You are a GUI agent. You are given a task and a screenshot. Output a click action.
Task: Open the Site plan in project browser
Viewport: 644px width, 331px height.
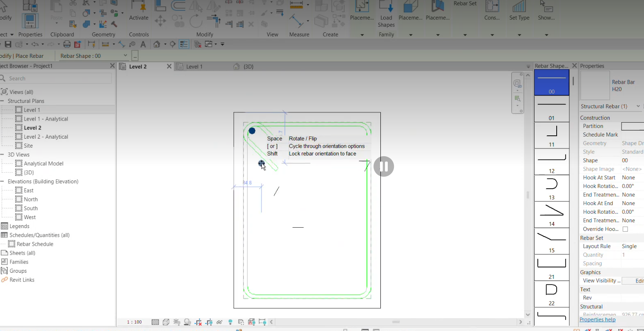[28, 146]
